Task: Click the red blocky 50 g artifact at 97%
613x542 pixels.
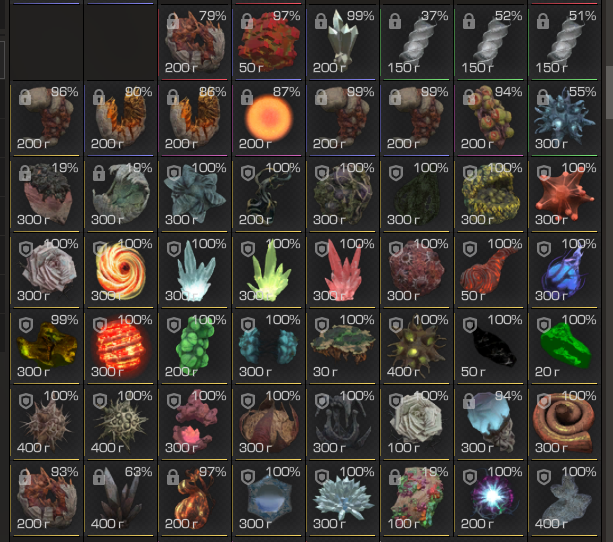Action: (x=269, y=42)
